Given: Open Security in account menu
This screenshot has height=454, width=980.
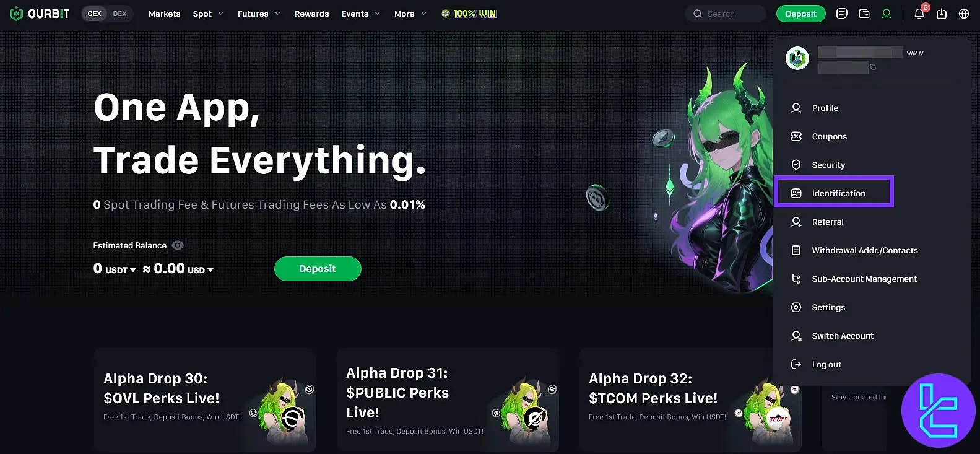Looking at the screenshot, I should [x=828, y=165].
